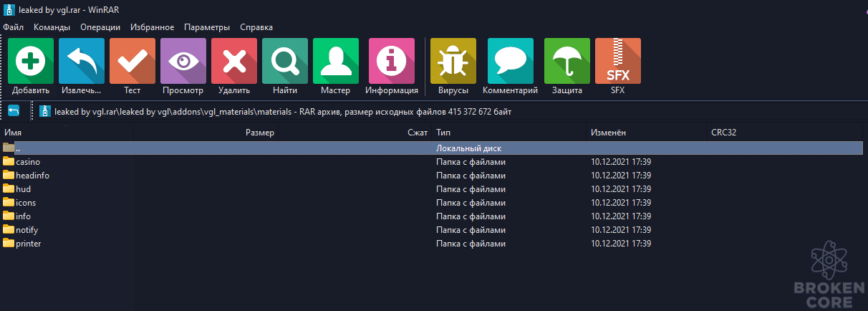Open the Комментарий comment icon
This screenshot has height=311, width=868.
pos(511,62)
